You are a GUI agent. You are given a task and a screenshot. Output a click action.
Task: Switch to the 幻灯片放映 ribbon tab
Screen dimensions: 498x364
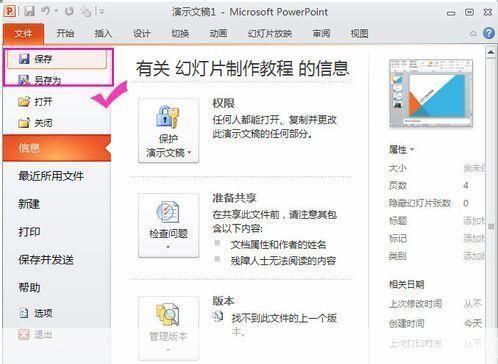pos(270,33)
